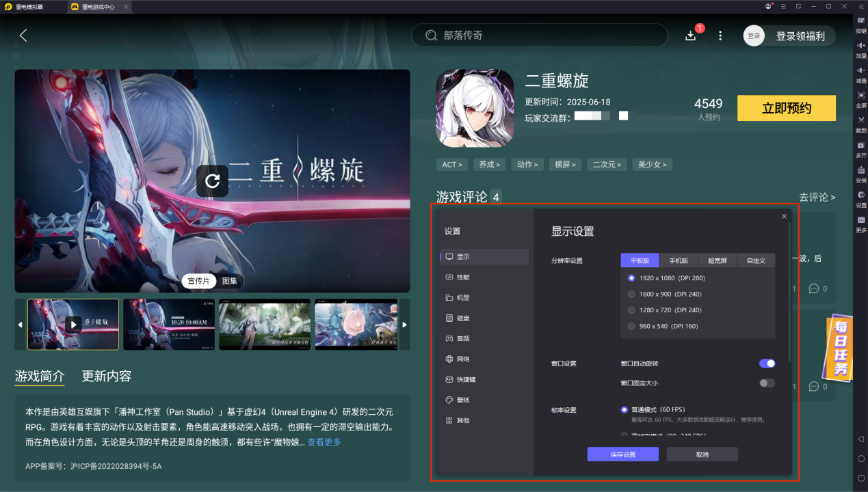Open 性能 settings in the sidebar

click(484, 277)
